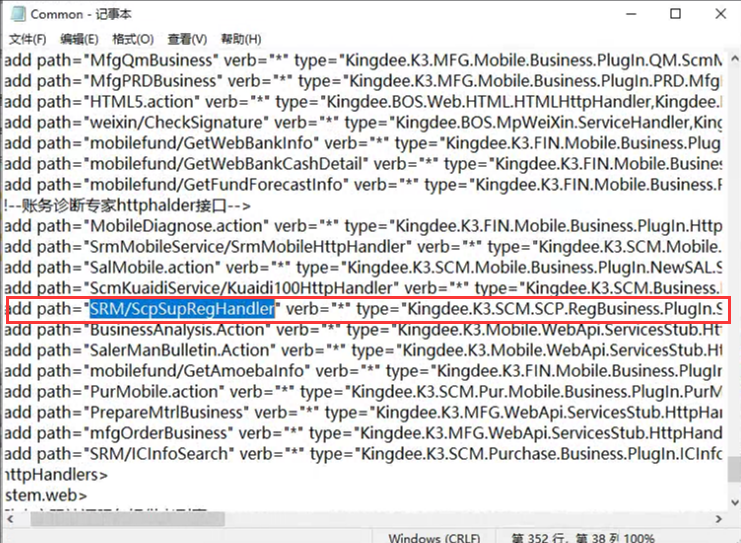Click vertical scrollbar down arrow
The height and width of the screenshot is (543, 741).
(734, 502)
